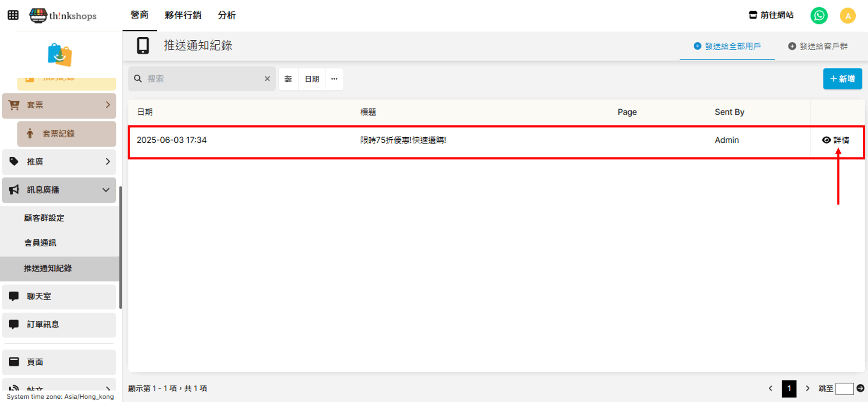Click the WhatsApp green icon
The height and width of the screenshot is (402, 868).
[819, 16]
